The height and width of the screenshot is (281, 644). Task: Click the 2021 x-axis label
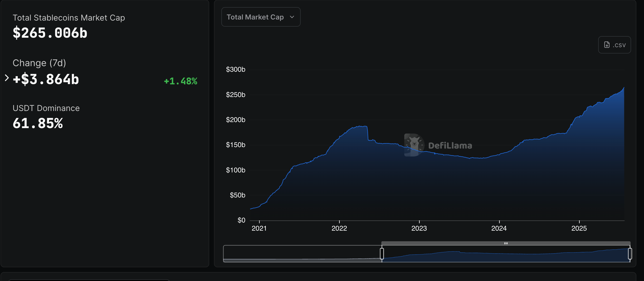tap(259, 228)
